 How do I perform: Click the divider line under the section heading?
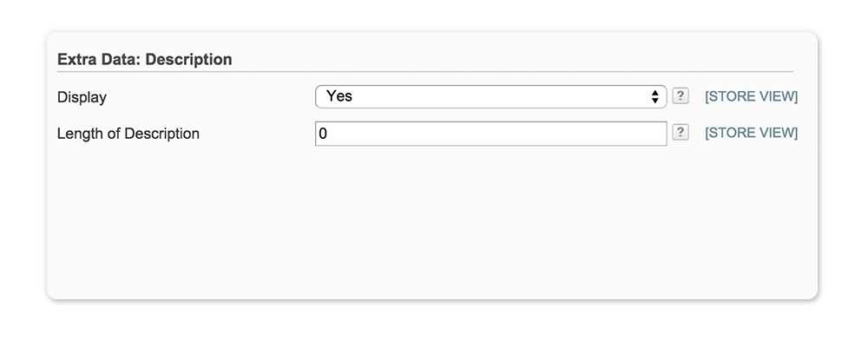pyautogui.click(x=425, y=71)
